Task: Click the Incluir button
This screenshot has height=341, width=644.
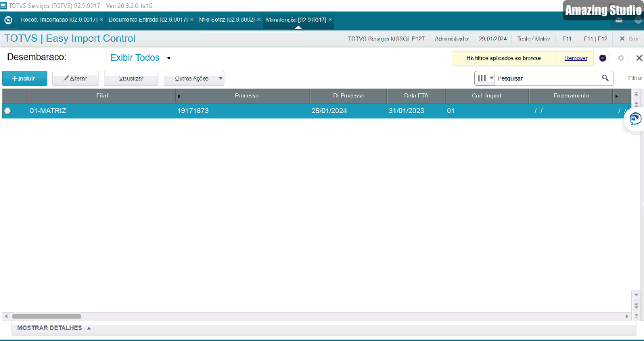Action: click(24, 78)
